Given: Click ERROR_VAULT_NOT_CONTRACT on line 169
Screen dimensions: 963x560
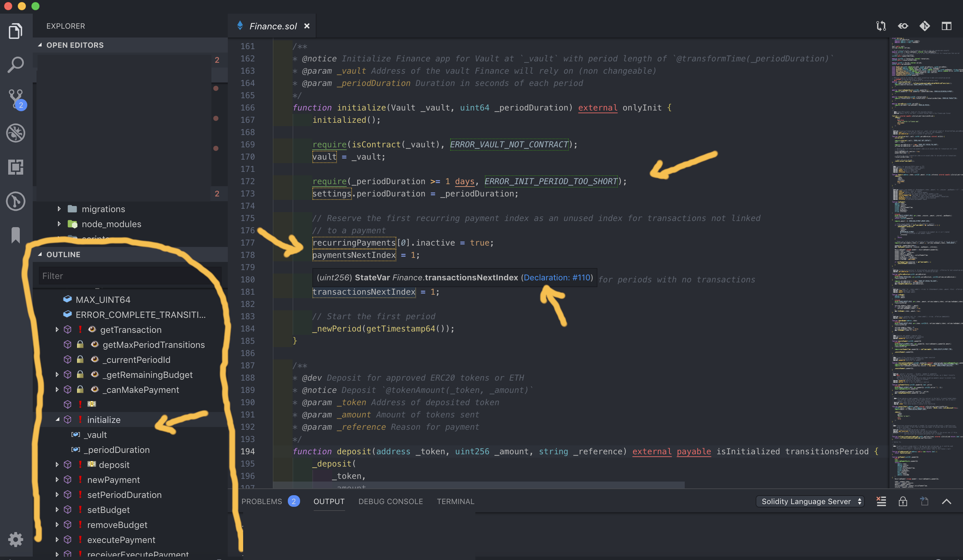Looking at the screenshot, I should pos(509,144).
